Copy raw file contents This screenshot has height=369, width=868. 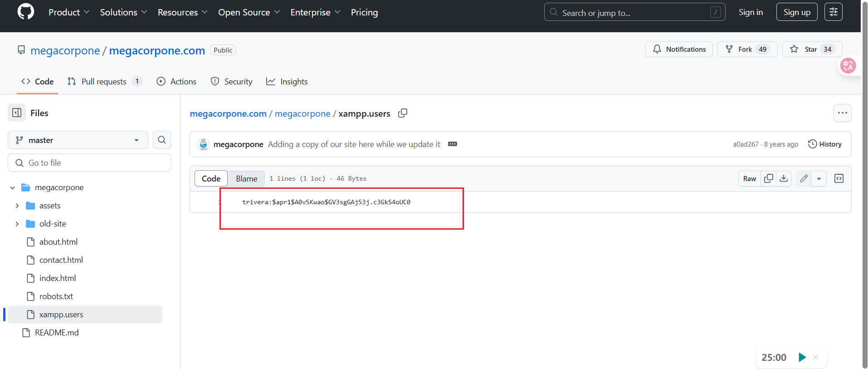[x=768, y=178]
